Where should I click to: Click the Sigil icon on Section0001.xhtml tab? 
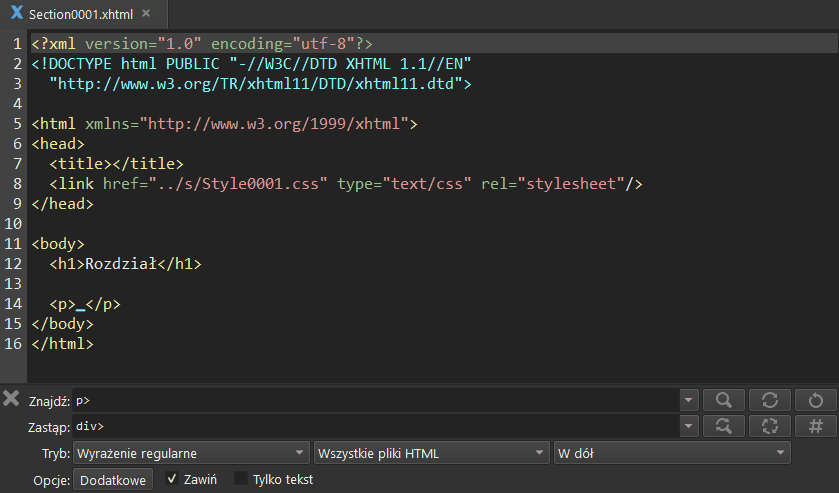16,15
